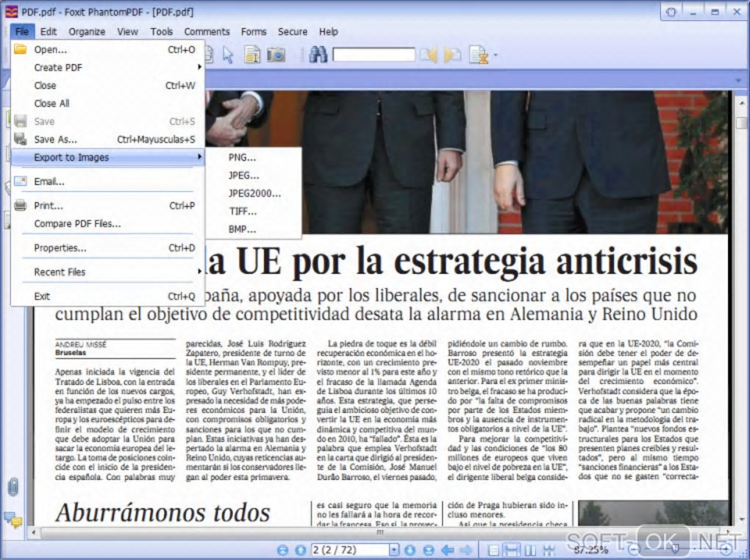This screenshot has height=560, width=750.
Task: Open the Tools menu
Action: [162, 32]
